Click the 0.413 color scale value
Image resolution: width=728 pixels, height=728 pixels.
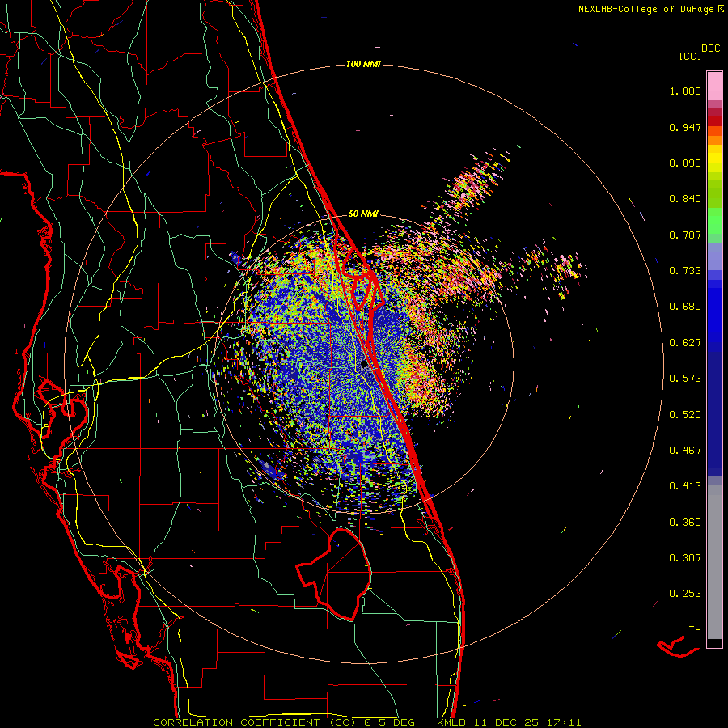point(685,486)
